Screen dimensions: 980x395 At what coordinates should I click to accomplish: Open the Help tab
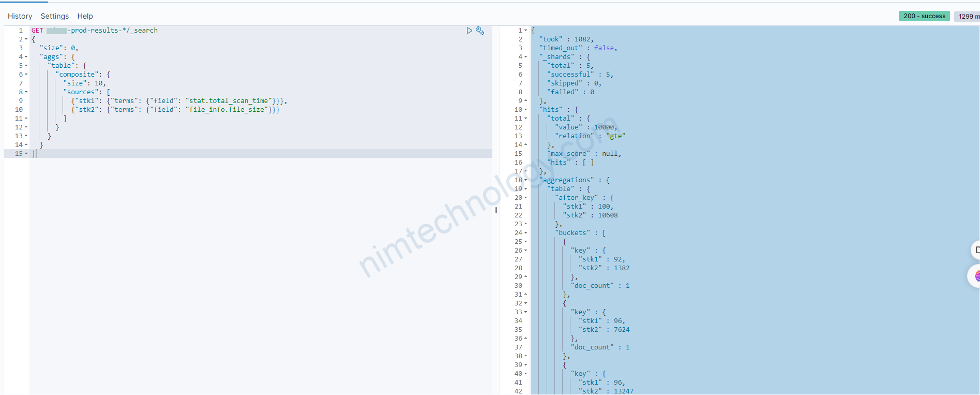85,16
